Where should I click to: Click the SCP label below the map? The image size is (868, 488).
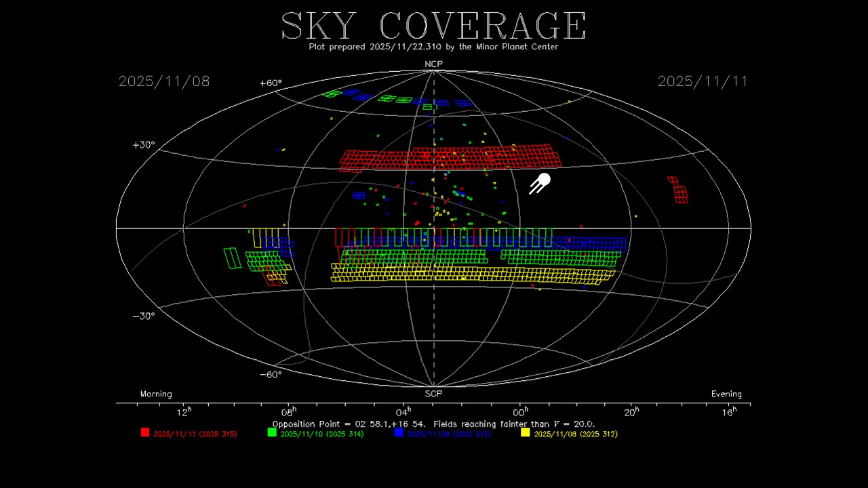pyautogui.click(x=434, y=394)
